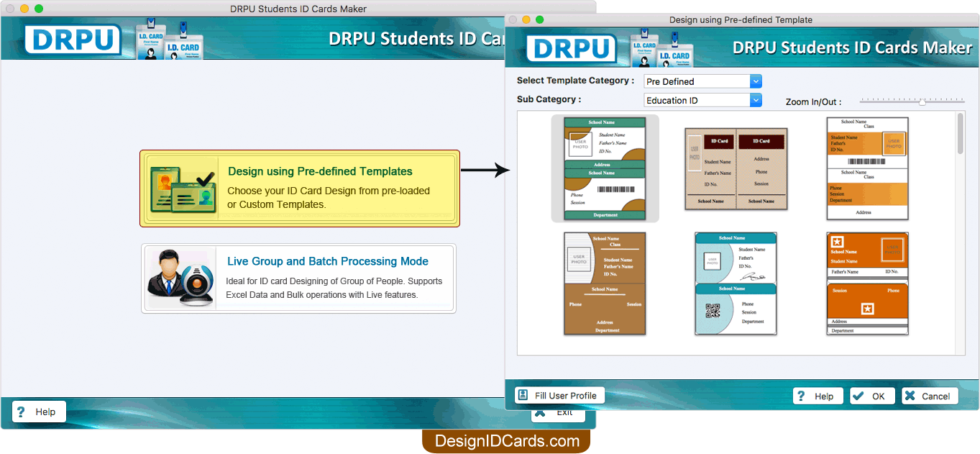Click the 'Select Template Category :' label
The height and width of the screenshot is (454, 980).
(x=576, y=81)
